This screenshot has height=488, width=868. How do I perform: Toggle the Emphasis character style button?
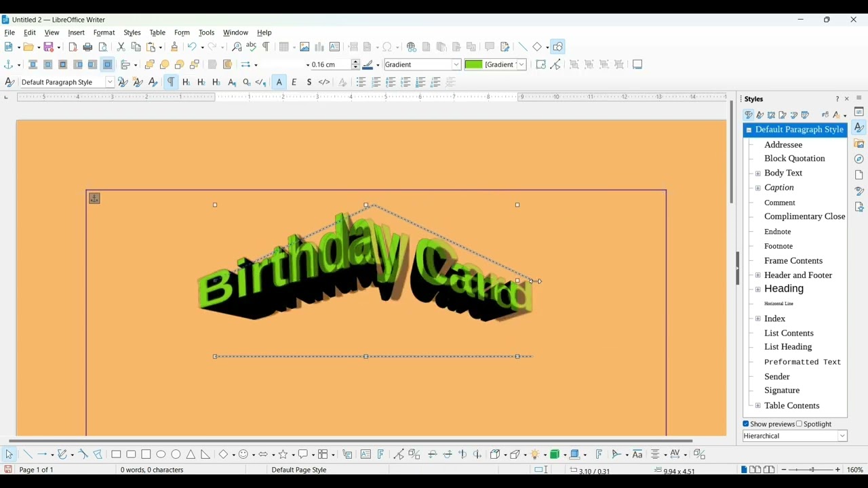[x=294, y=82]
